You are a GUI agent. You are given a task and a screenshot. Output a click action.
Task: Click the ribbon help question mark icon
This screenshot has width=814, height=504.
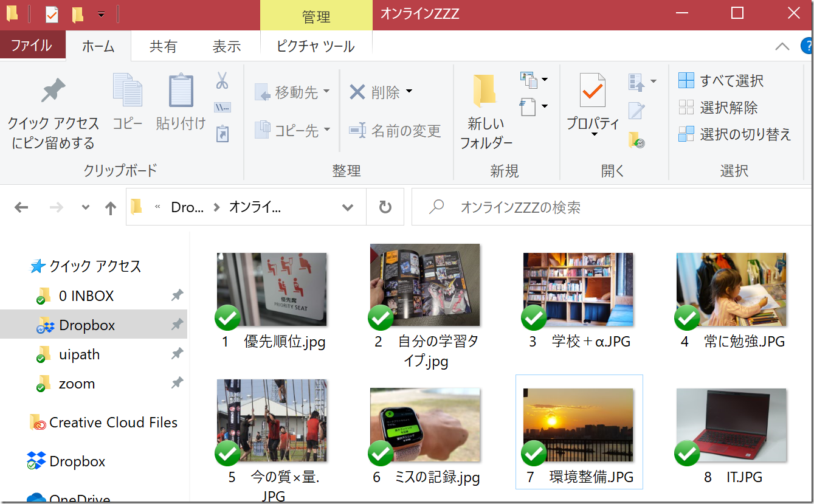pos(807,46)
